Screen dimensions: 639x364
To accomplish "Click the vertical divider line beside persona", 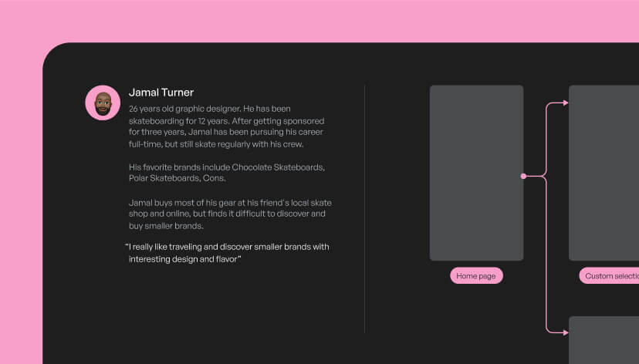I will point(364,208).
